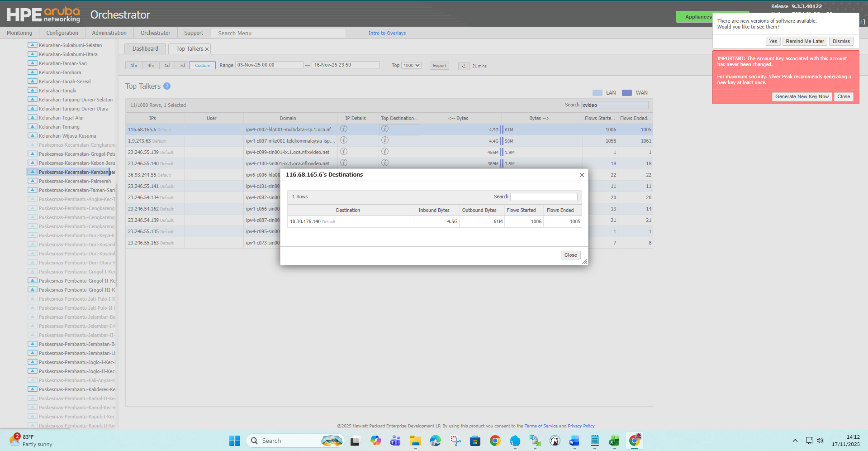
Task: Click the WAN legend color swatch
Action: point(626,93)
